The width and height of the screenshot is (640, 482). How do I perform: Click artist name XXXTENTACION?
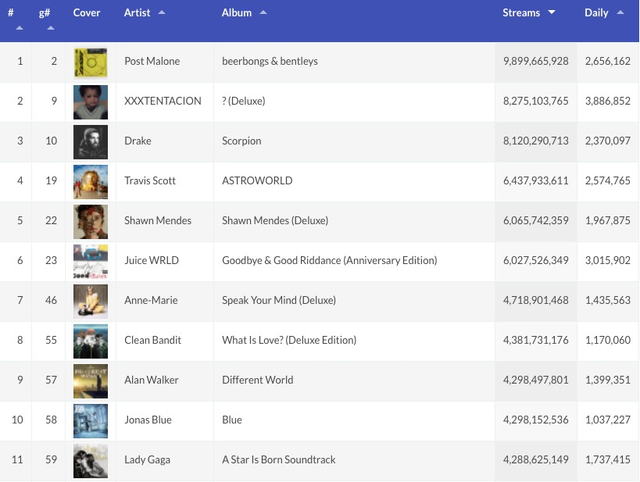[163, 101]
